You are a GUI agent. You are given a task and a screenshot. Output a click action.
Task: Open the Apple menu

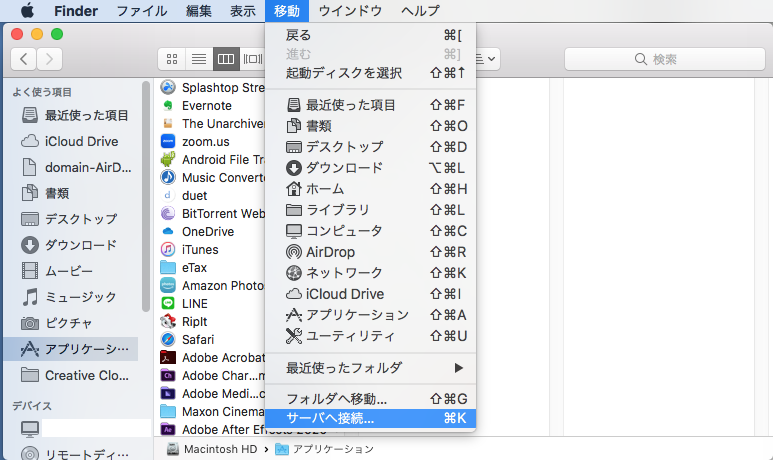[x=27, y=10]
